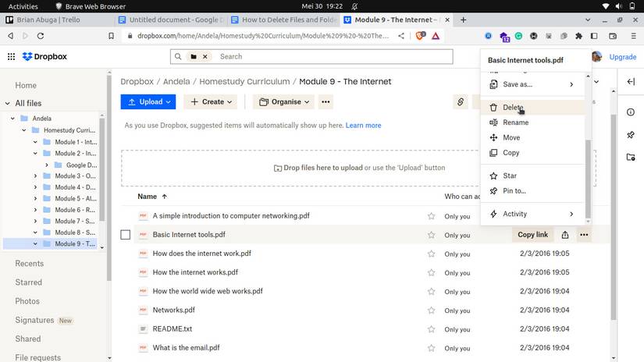Image resolution: width=644 pixels, height=362 pixels.
Task: Expand the Module 3 folder in tree
Action: click(x=35, y=176)
